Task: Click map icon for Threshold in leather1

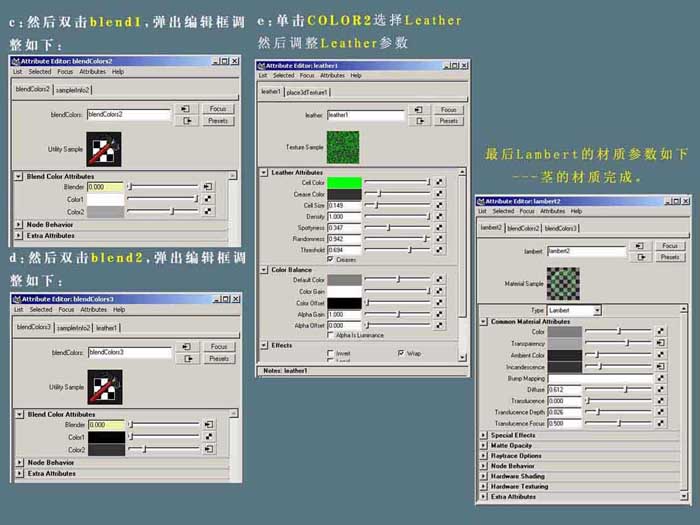Action: coord(439,250)
